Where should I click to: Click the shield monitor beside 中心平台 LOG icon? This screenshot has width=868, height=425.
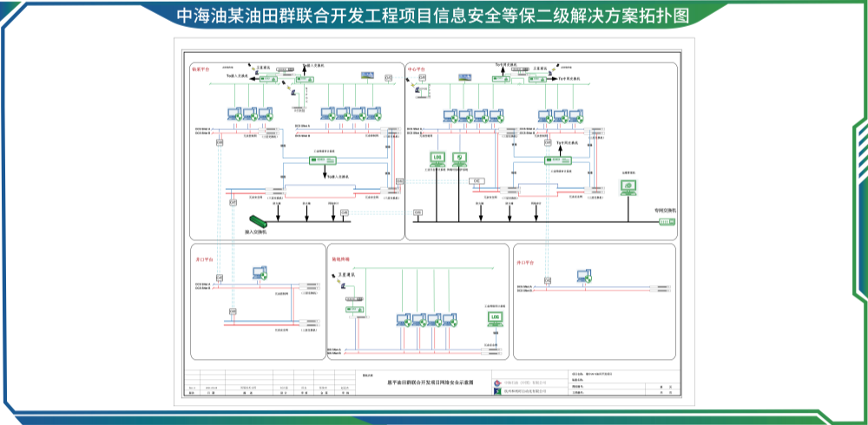pos(459,159)
